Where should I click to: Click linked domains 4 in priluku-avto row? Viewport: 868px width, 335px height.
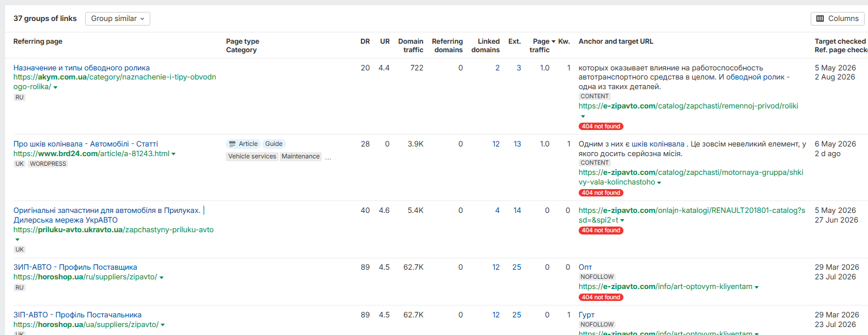(498, 210)
